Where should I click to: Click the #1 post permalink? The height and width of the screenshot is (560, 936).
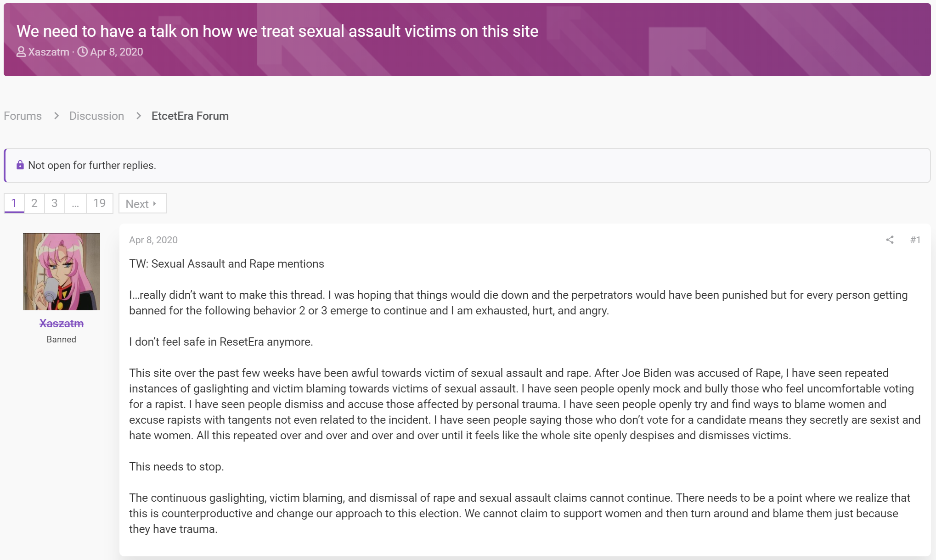coord(915,240)
